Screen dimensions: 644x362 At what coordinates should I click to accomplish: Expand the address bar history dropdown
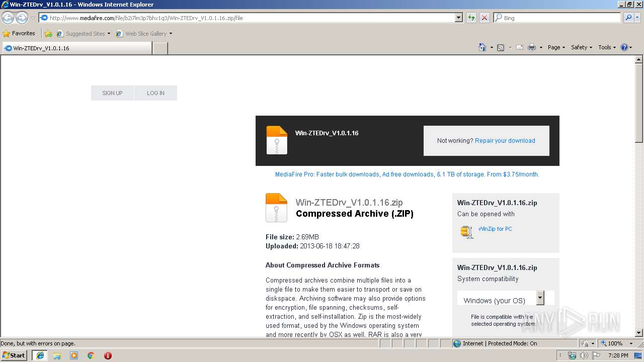(458, 18)
